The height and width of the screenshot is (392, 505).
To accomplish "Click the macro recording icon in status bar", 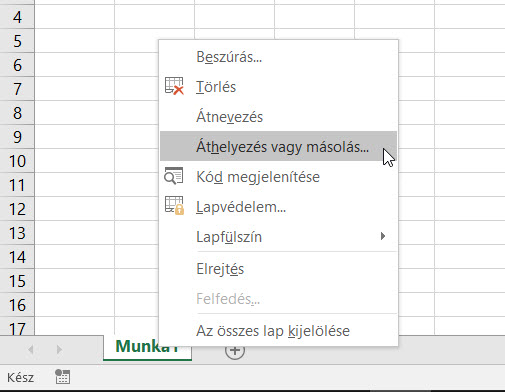I will 62,377.
